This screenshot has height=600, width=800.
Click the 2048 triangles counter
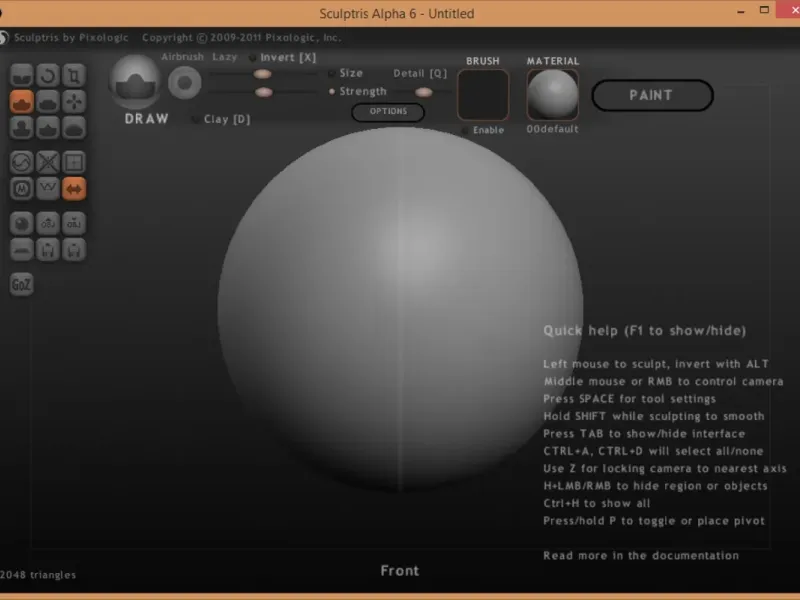click(x=38, y=575)
